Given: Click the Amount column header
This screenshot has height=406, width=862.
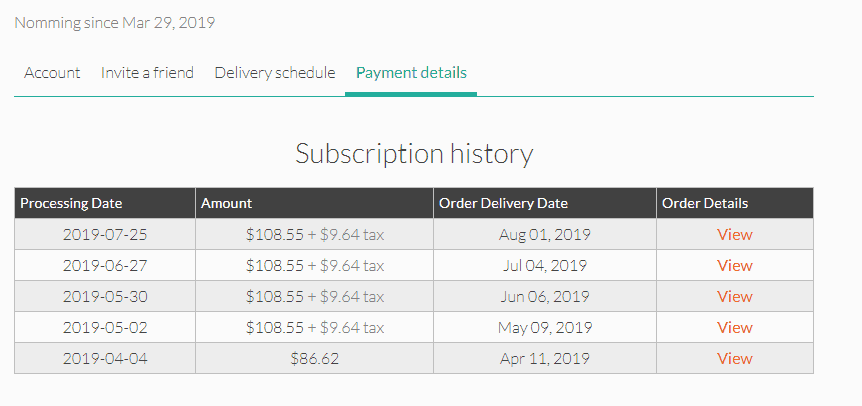Looking at the screenshot, I should point(314,203).
